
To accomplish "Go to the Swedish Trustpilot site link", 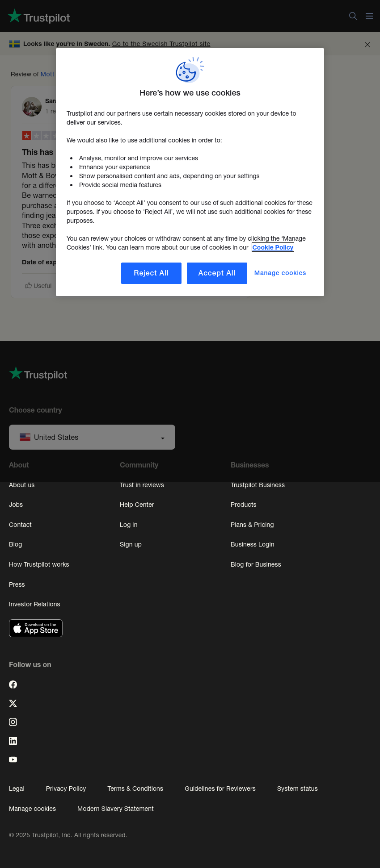I will 161,44.
